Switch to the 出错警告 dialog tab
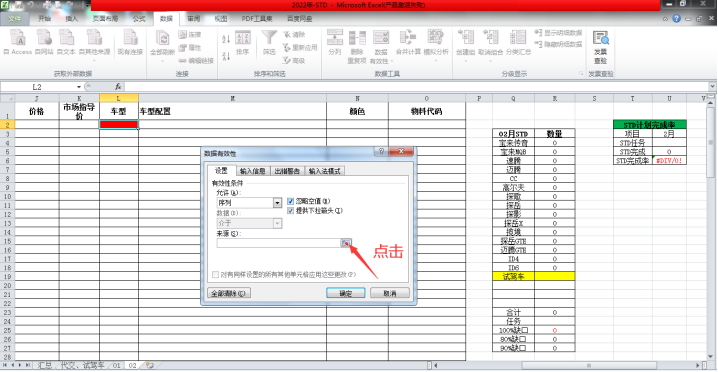The image size is (718, 372). pyautogui.click(x=287, y=171)
